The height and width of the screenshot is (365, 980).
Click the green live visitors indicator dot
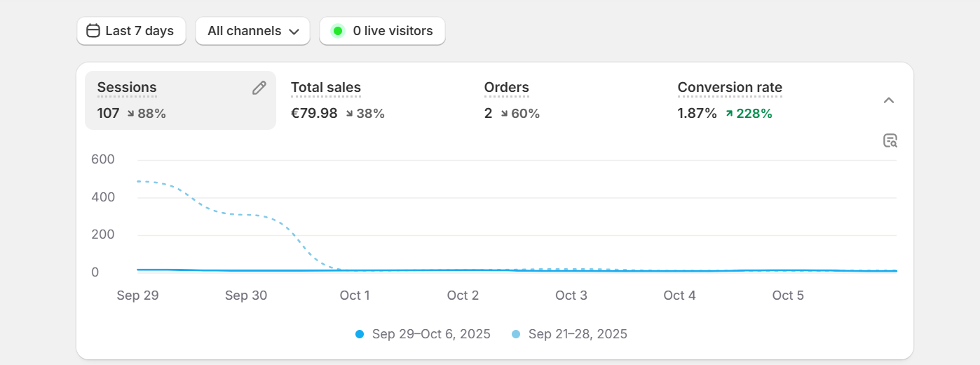point(338,31)
